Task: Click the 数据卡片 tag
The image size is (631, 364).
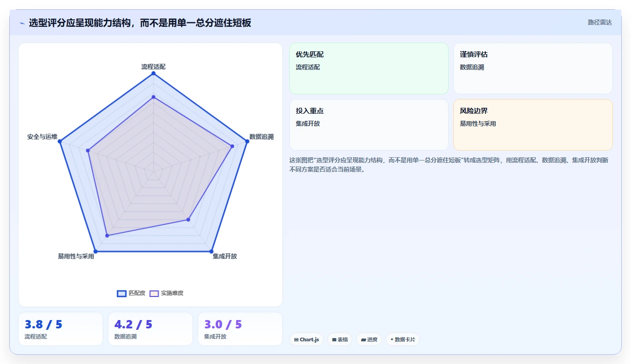Action: [403, 339]
